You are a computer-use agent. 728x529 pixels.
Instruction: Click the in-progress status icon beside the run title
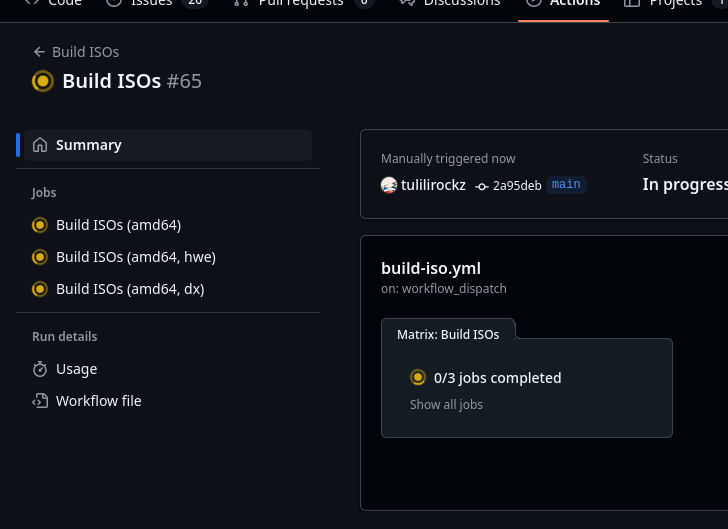pos(42,81)
